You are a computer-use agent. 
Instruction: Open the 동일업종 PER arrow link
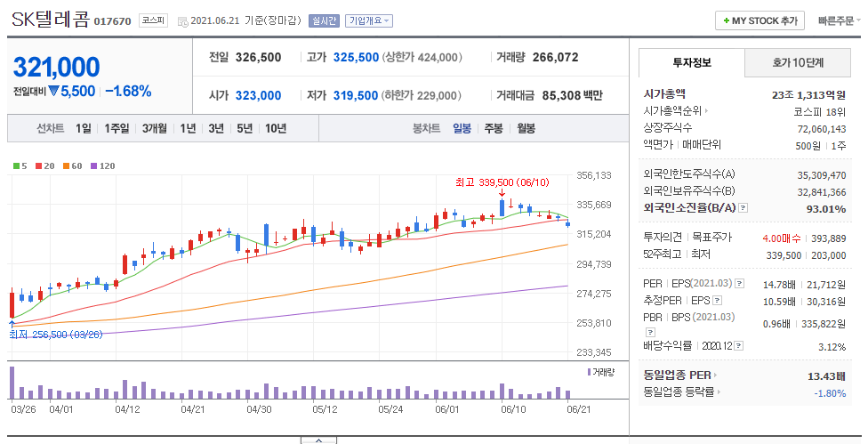(715, 375)
